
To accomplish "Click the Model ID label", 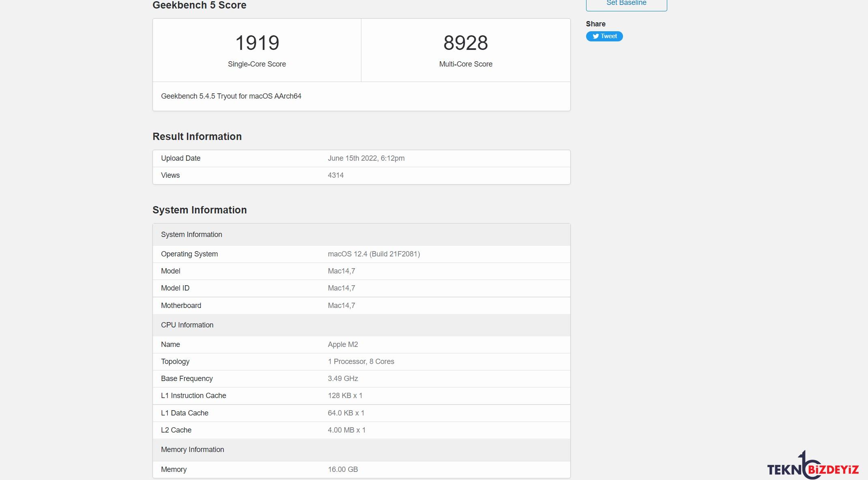I will pyautogui.click(x=175, y=288).
